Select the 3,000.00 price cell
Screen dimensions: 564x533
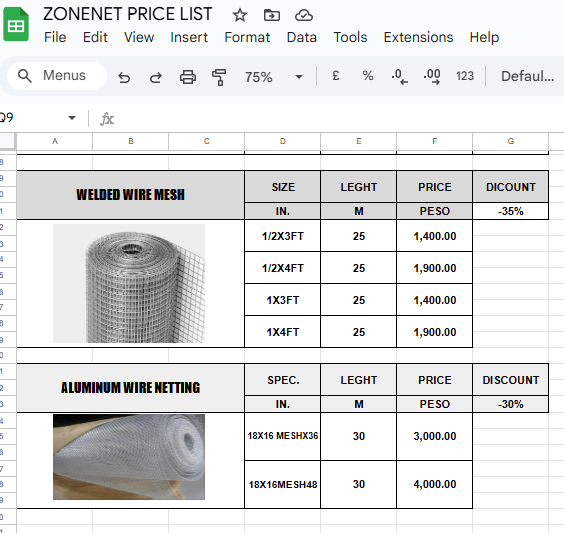click(x=435, y=436)
